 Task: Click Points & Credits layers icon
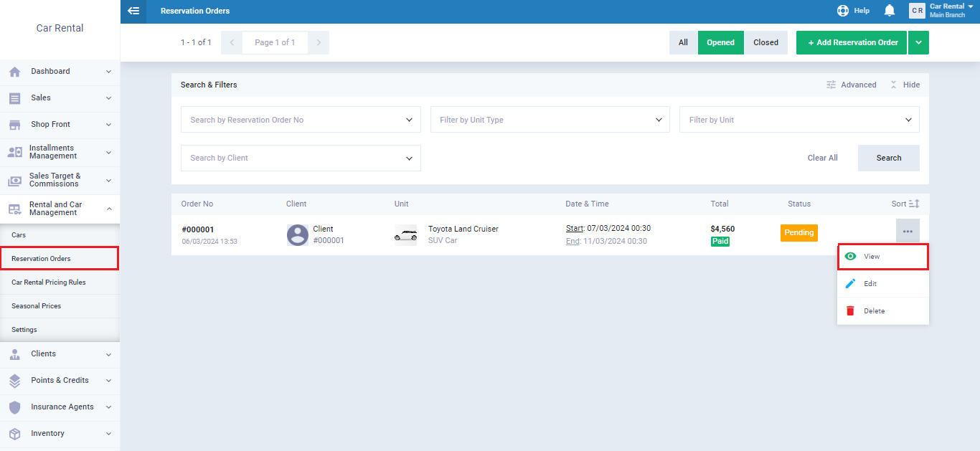point(14,381)
